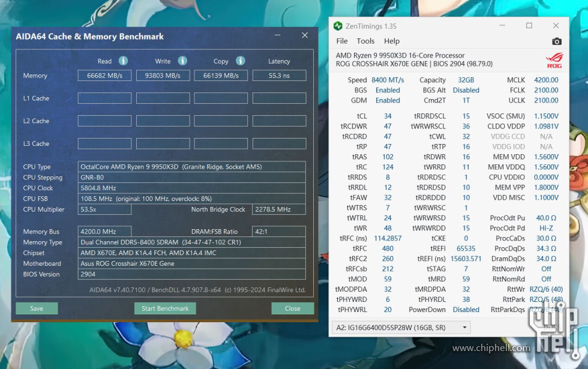588x369 pixels.
Task: Click the tCL value 34
Action: (388, 116)
